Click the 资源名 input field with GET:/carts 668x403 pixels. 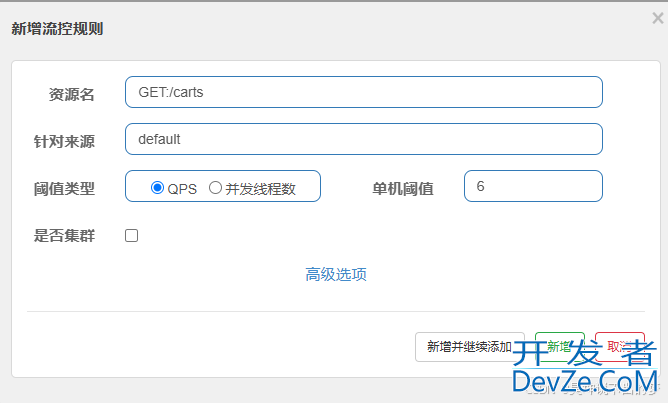coord(363,92)
